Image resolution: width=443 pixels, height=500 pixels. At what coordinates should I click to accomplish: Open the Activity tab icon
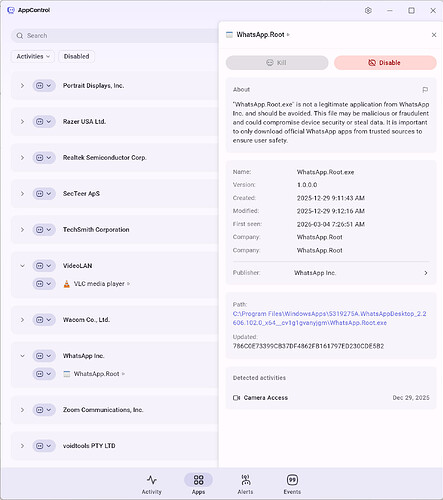[152, 480]
